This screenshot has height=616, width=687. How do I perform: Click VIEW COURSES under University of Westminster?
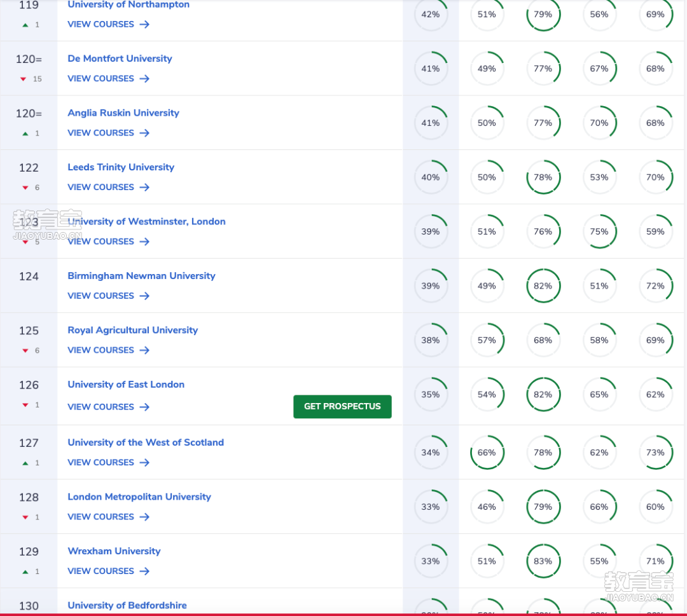click(x=108, y=242)
